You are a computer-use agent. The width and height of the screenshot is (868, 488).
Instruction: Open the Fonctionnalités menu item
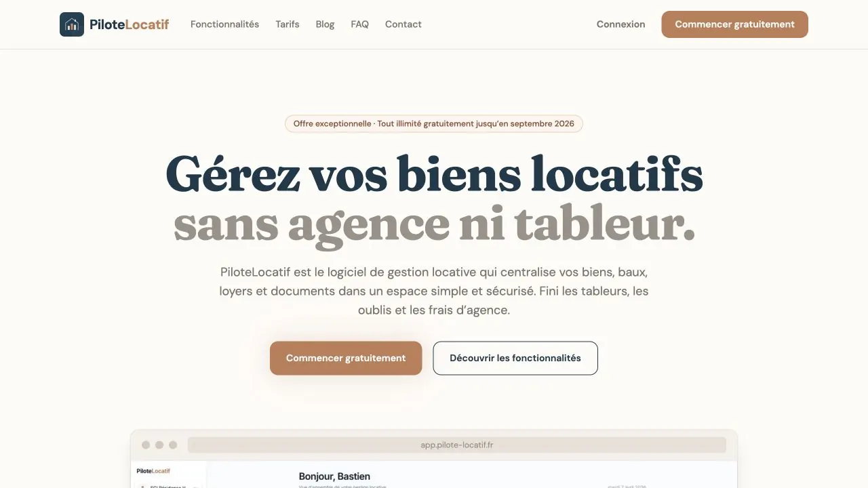pos(224,24)
